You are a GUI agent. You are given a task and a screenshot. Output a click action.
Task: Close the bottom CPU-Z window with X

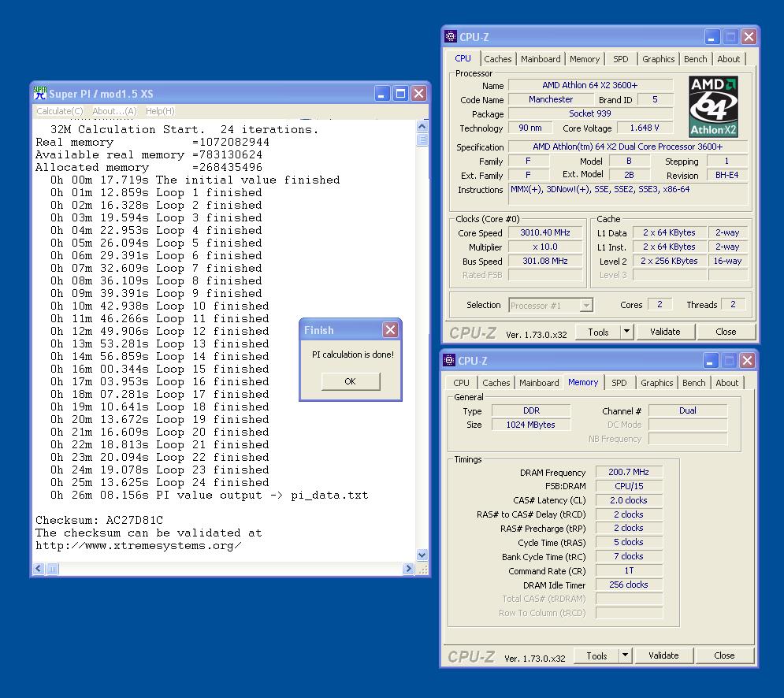(747, 361)
